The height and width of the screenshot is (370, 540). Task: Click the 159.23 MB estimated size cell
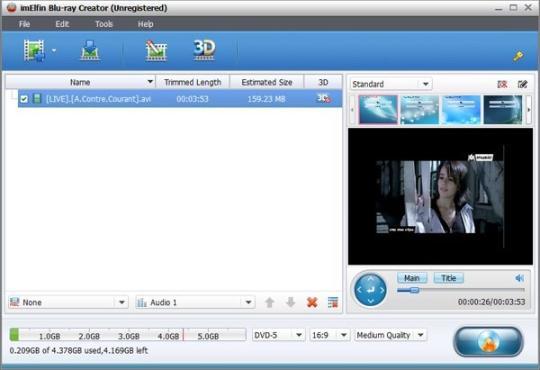(266, 99)
